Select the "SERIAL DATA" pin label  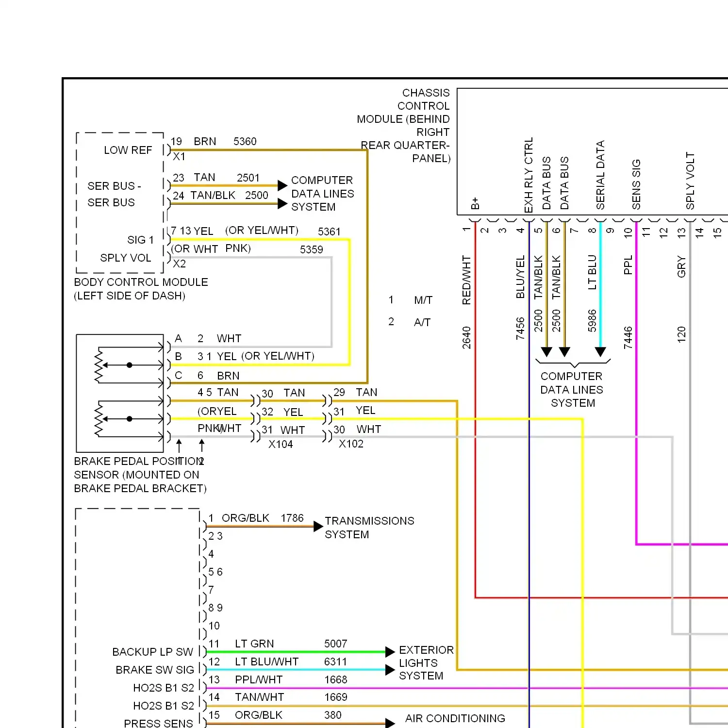[x=600, y=175]
